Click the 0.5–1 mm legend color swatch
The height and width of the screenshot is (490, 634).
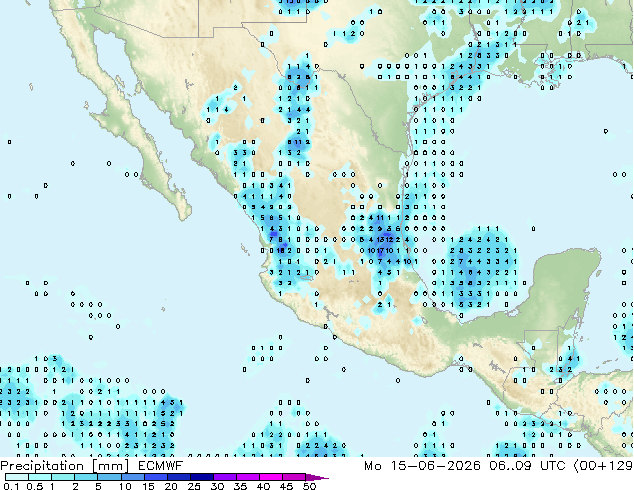coord(40,477)
